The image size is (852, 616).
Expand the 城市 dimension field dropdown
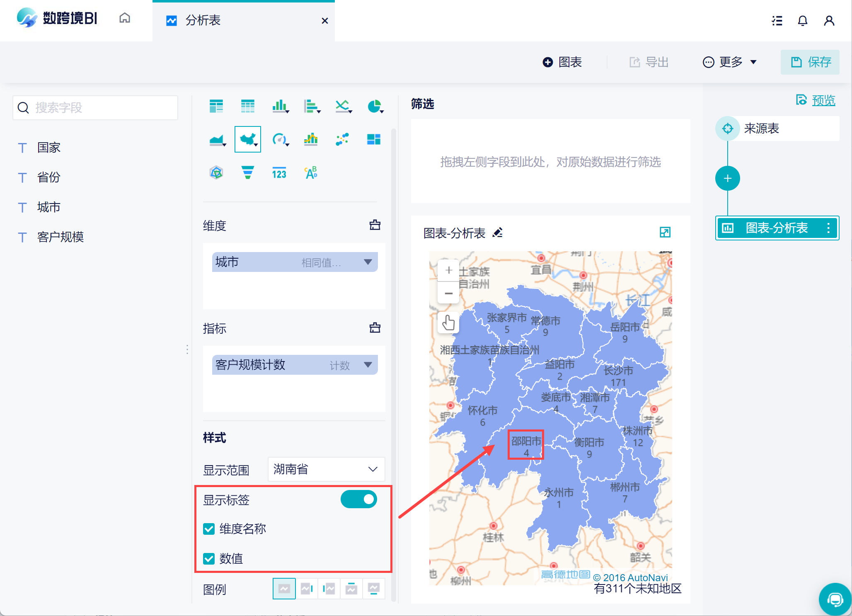point(368,262)
